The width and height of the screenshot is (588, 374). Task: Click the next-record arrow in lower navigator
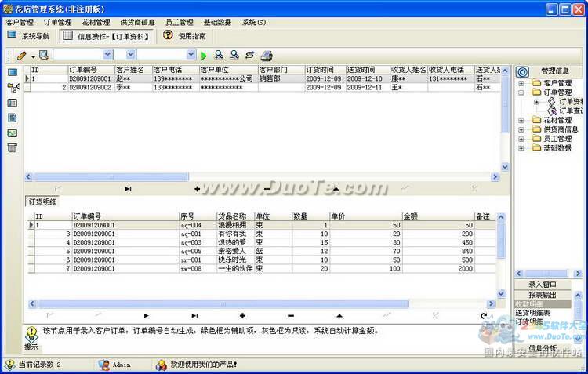click(147, 315)
